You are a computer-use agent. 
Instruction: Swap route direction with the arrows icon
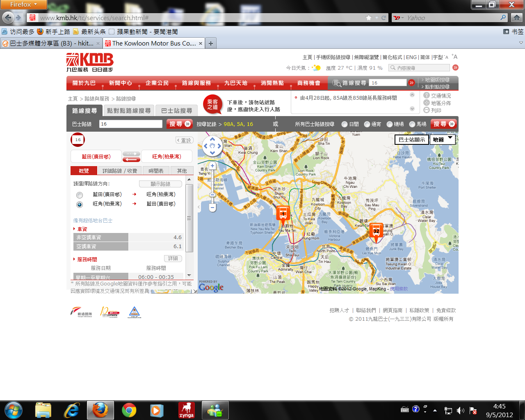click(131, 157)
